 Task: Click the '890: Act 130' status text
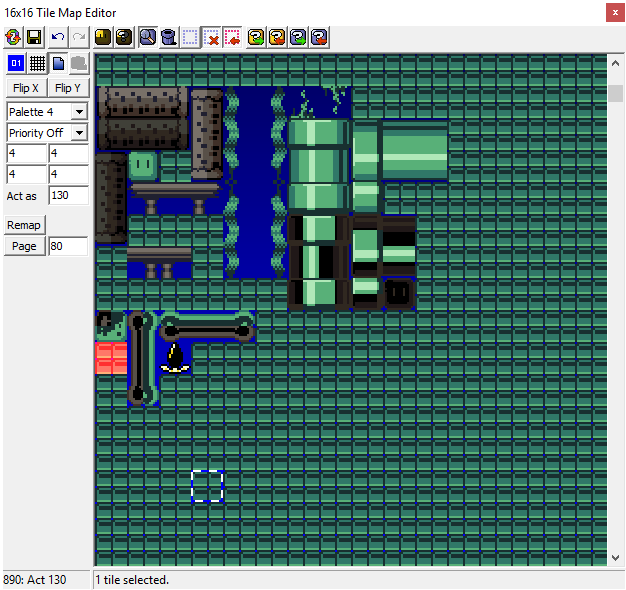pos(35,580)
